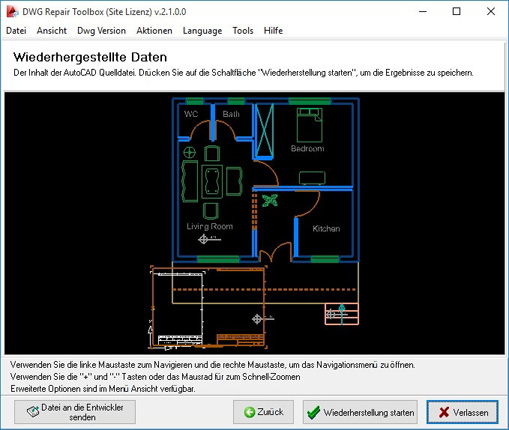Viewport: 509px width, 430px height.
Task: Go back with the Zurück button
Action: click(263, 412)
